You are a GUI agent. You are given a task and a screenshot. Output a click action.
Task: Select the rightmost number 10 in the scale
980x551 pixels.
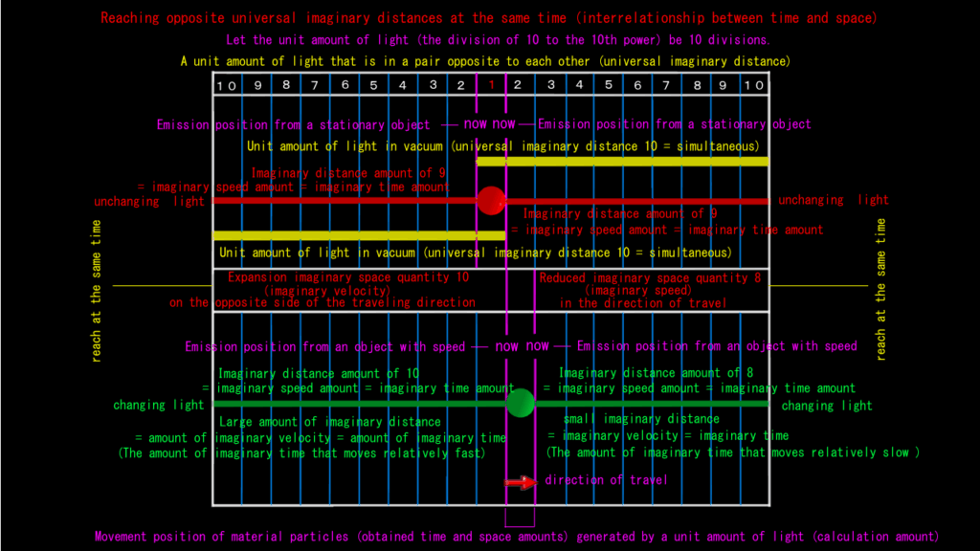pos(753,85)
